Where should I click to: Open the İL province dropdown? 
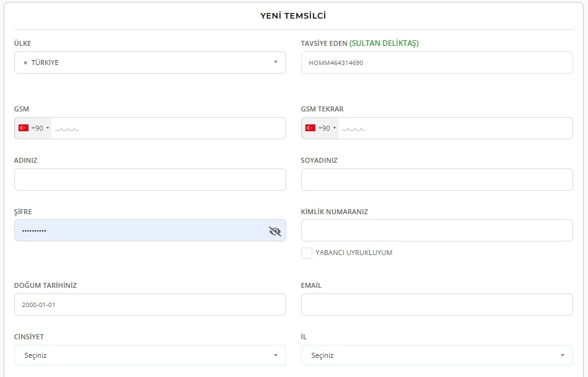pyautogui.click(x=562, y=355)
